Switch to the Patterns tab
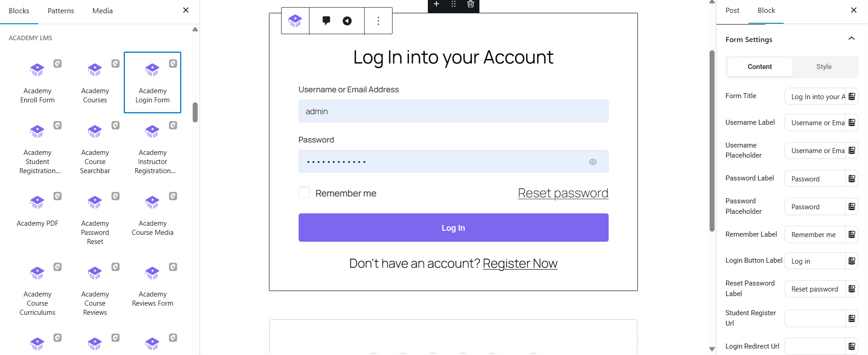Viewport: 868px width, 355px height. [61, 11]
